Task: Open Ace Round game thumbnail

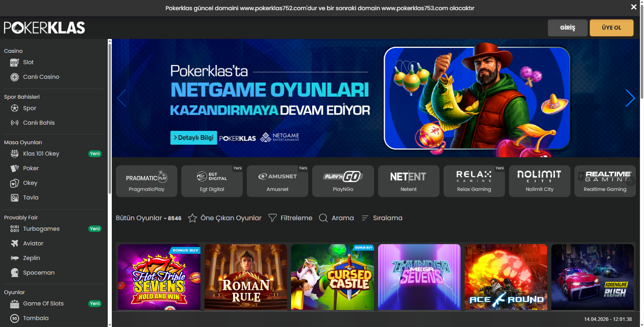Action: (506, 277)
